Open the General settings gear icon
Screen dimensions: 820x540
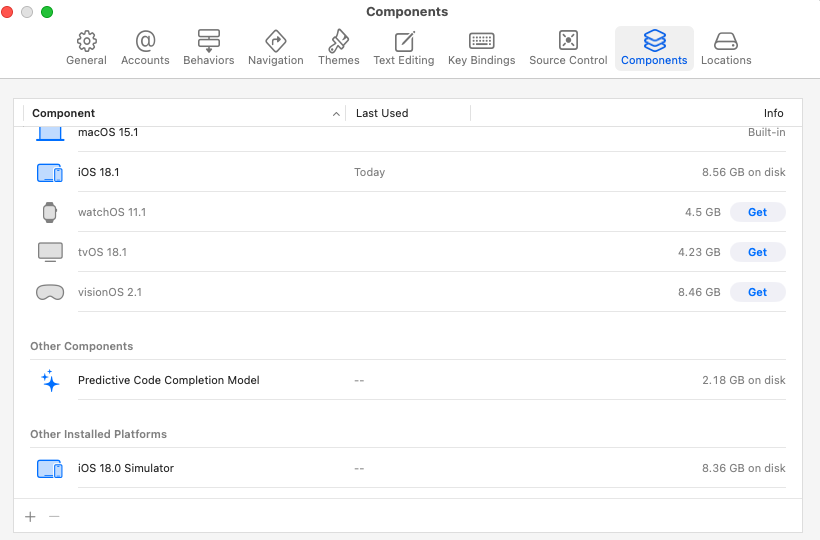(x=86, y=40)
